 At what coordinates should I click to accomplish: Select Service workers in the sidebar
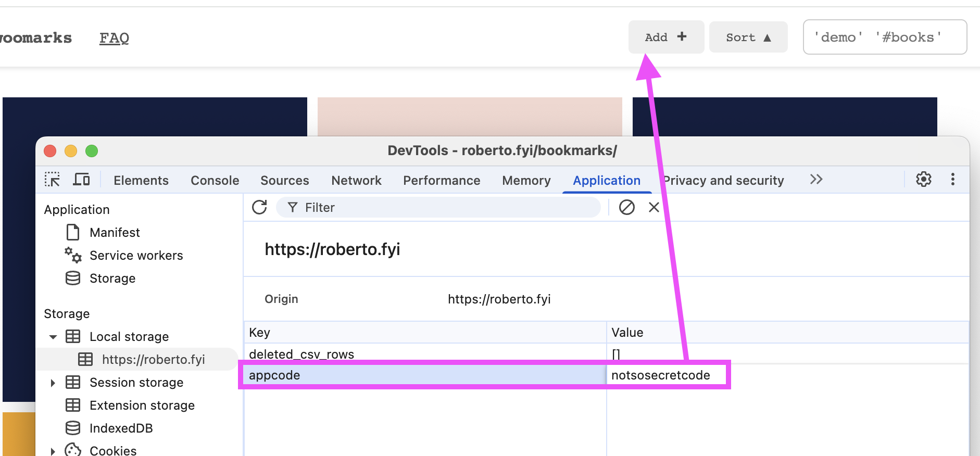[136, 255]
